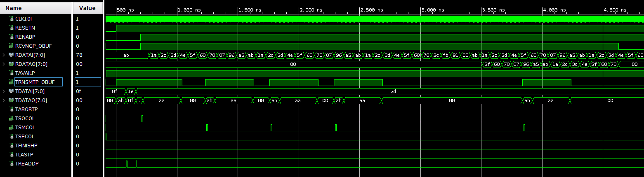Image resolution: width=644 pixels, height=177 pixels.
Task: Click the Value column header
Action: click(87, 8)
